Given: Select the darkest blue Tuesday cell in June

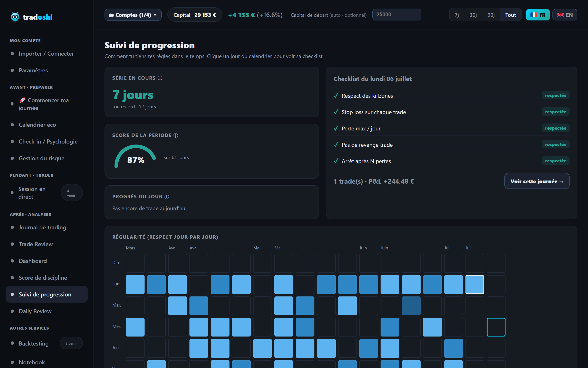Looking at the screenshot, I should [411, 306].
